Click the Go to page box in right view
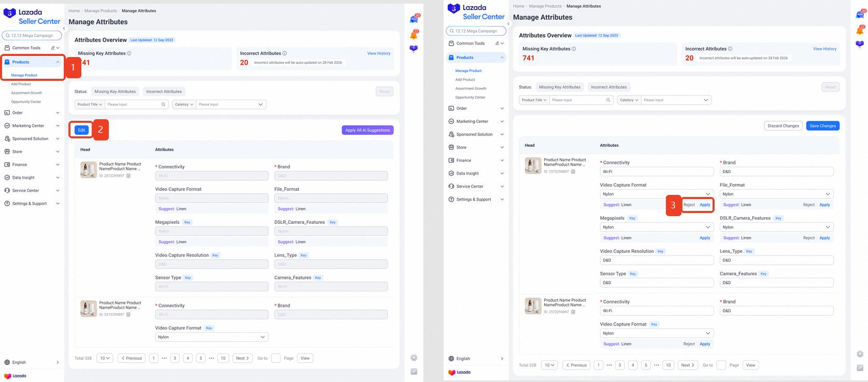868x382 pixels. tap(721, 365)
